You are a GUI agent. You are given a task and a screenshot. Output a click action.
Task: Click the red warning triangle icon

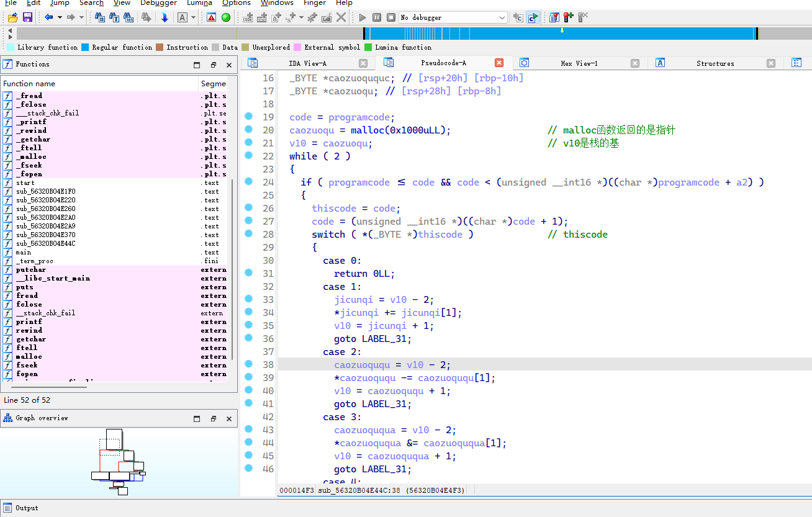[x=212, y=17]
